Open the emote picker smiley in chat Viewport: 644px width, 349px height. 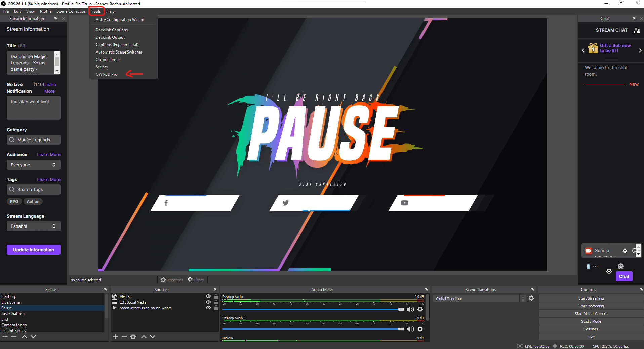coord(620,266)
